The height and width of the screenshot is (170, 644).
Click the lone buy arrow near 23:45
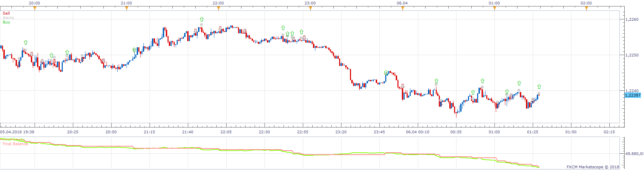[x=386, y=73]
